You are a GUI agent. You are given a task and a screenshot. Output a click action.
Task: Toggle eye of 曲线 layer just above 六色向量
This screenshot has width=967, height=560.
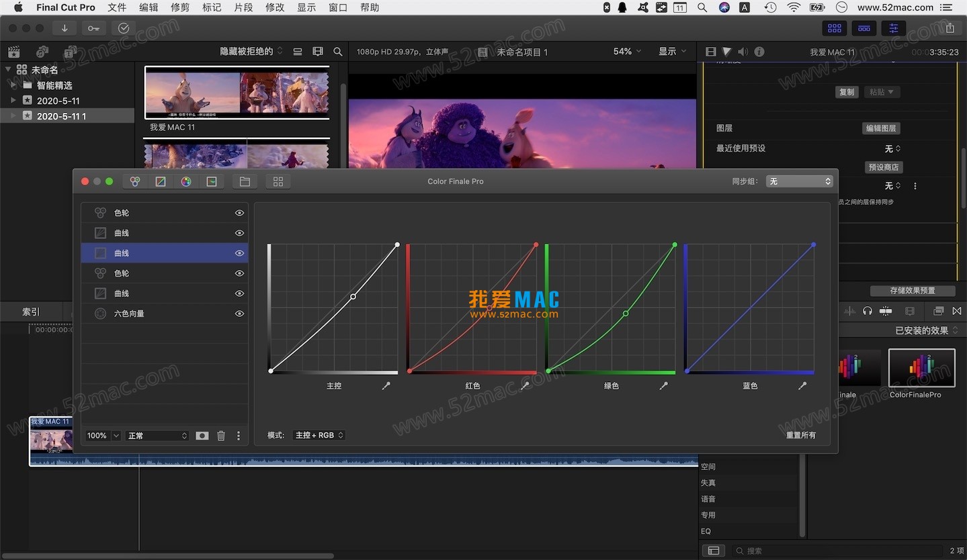239,293
